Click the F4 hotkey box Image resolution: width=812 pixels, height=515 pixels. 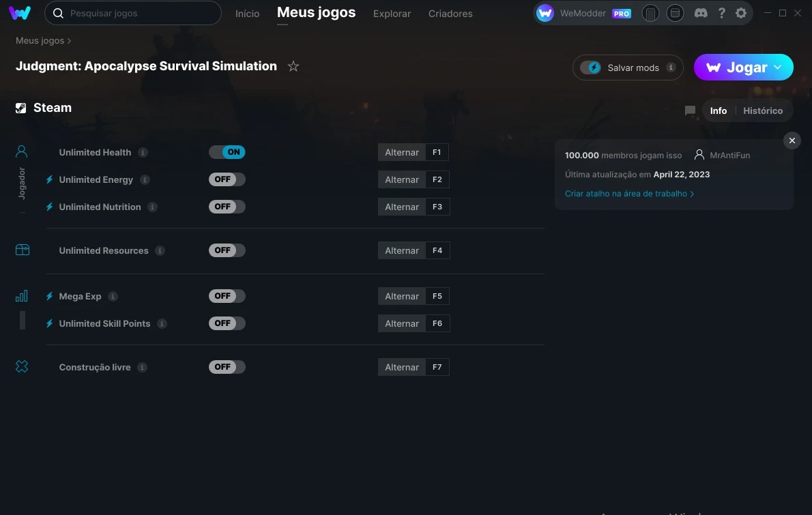pyautogui.click(x=437, y=250)
